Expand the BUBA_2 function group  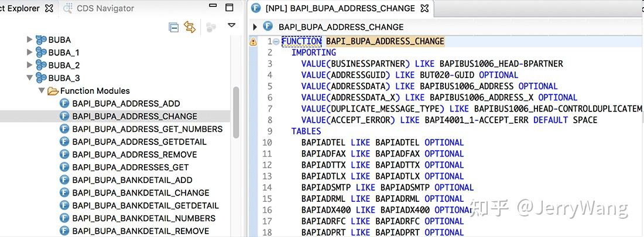(29, 66)
